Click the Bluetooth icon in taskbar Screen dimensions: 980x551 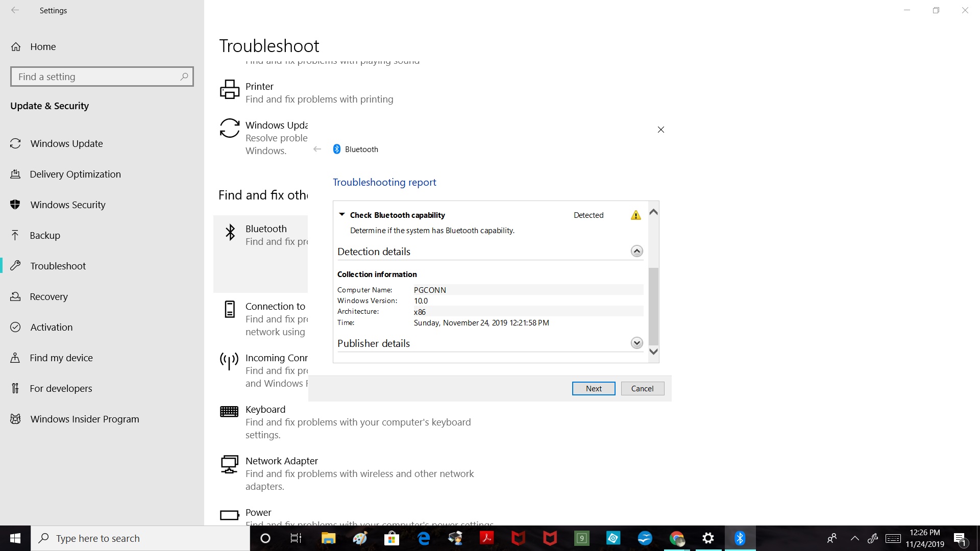coord(740,538)
